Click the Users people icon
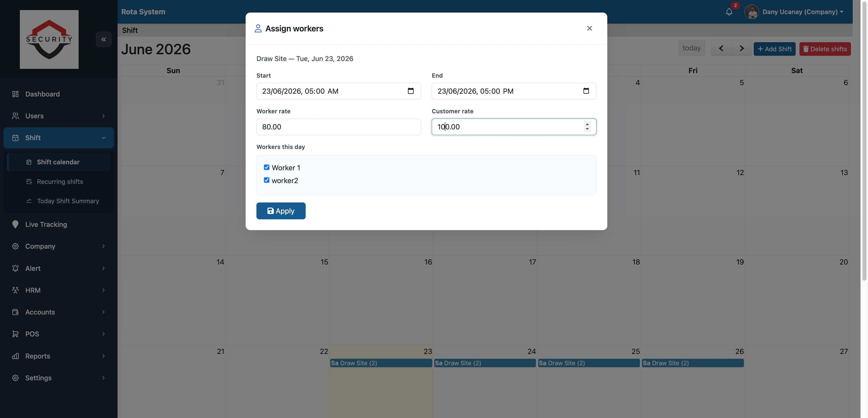Viewport: 868px width, 418px height. click(15, 116)
